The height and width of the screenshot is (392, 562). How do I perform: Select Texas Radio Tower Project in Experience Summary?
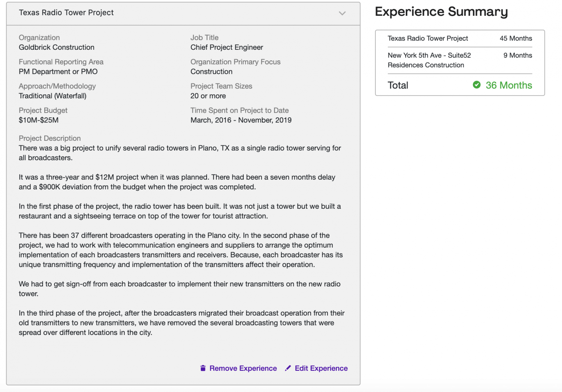click(427, 38)
